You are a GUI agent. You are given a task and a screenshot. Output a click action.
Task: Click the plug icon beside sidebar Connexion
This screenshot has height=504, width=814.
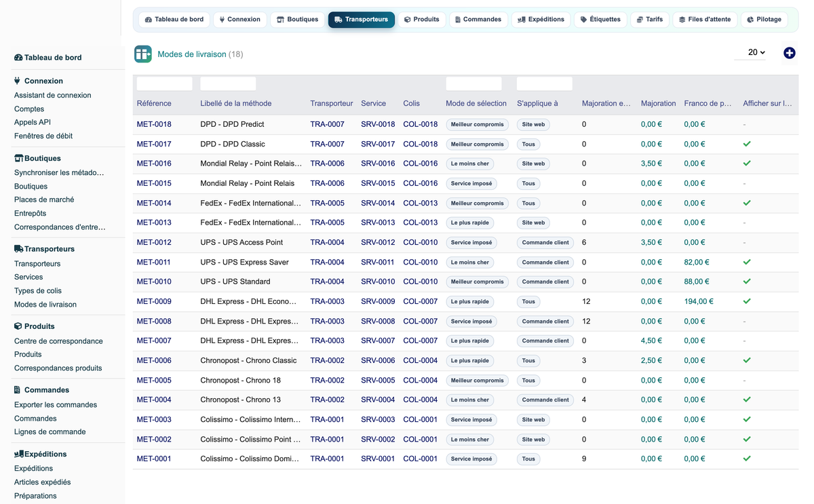tap(17, 81)
